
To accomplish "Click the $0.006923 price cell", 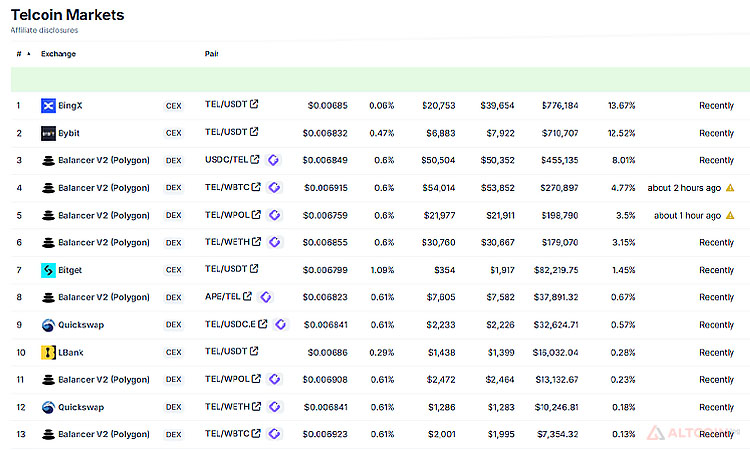I will coord(326,435).
